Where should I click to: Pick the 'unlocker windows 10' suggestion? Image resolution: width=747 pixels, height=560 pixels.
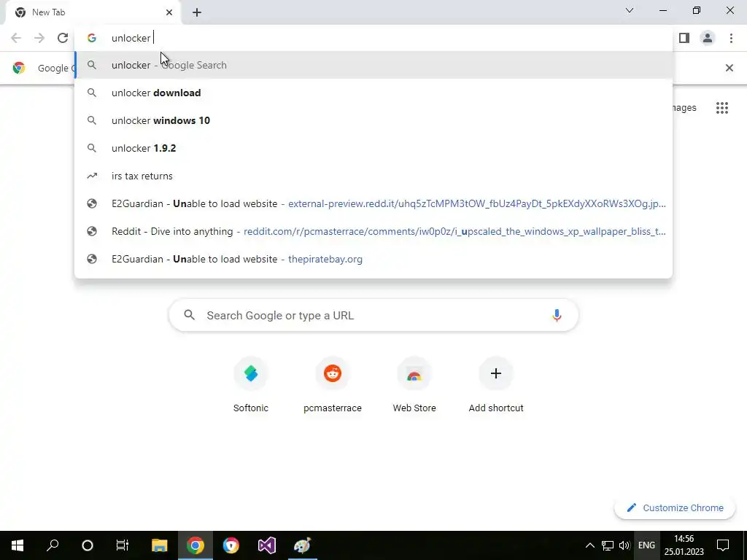(x=374, y=120)
